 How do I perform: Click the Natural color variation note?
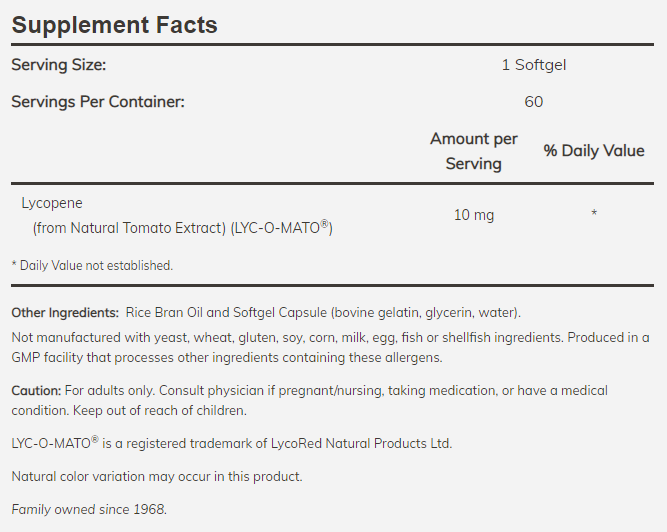[157, 476]
